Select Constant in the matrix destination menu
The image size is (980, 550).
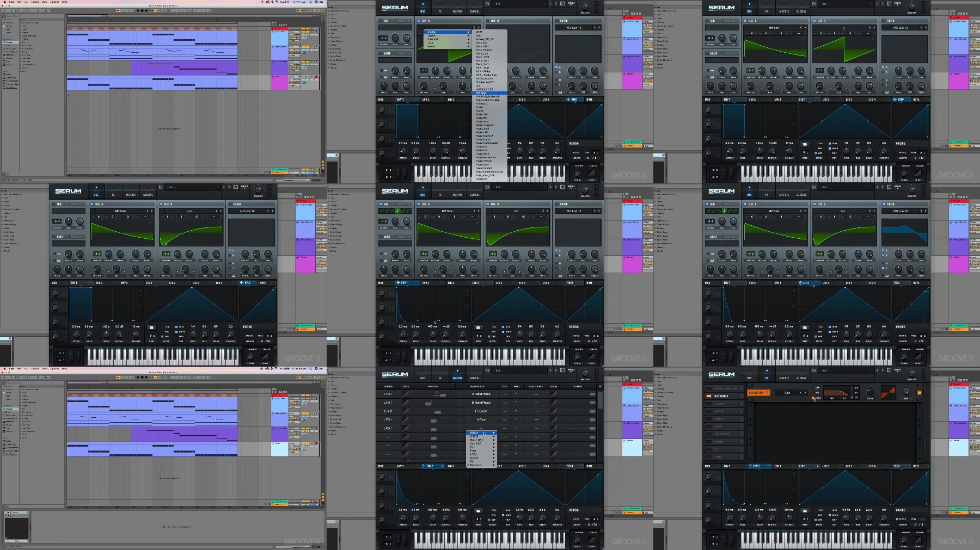[482, 465]
